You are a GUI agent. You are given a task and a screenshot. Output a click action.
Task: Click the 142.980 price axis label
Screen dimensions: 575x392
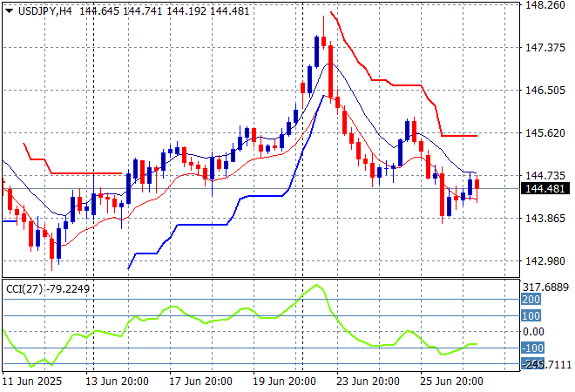545,261
